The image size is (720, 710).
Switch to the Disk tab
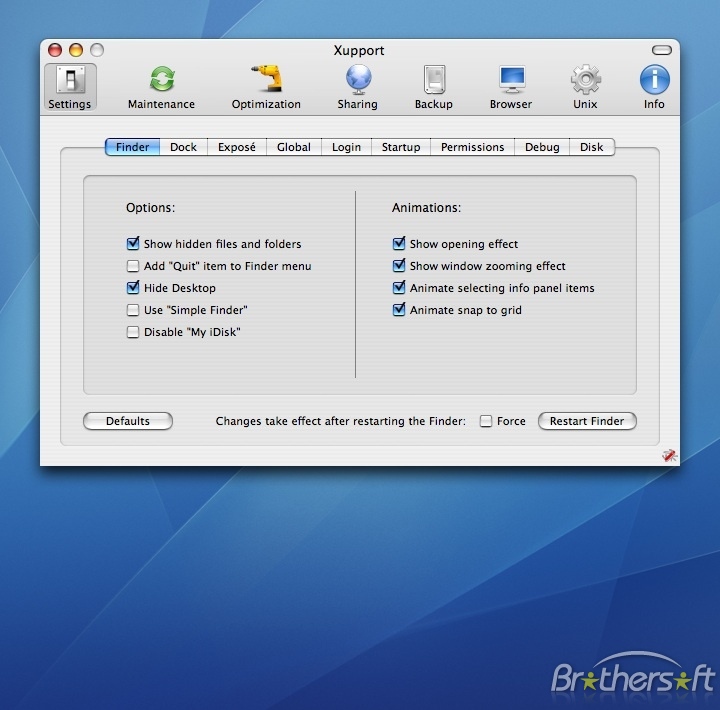592,147
